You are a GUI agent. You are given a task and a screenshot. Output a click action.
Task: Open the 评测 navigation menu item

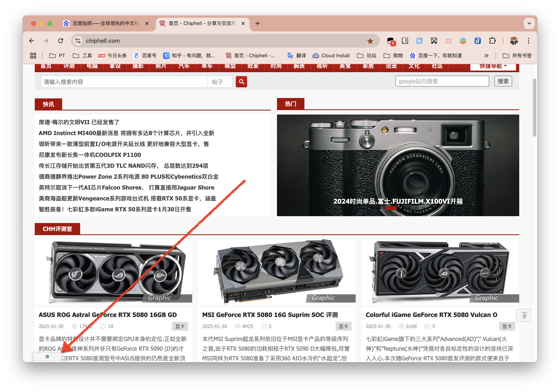[x=69, y=67]
